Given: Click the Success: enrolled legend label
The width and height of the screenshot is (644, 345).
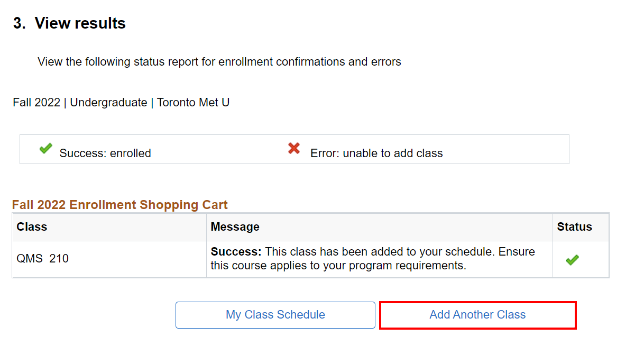Looking at the screenshot, I should pos(105,153).
